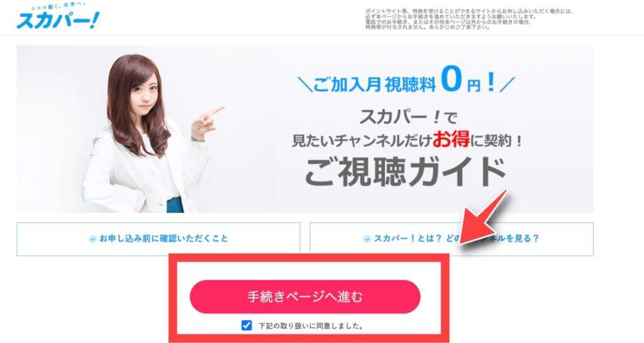The width and height of the screenshot is (644, 343).
Task: Click the スカパー! logo in the header
Action: pos(58,19)
